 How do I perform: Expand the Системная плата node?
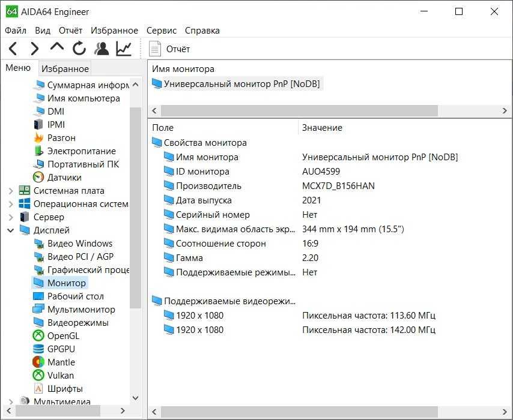(11, 191)
